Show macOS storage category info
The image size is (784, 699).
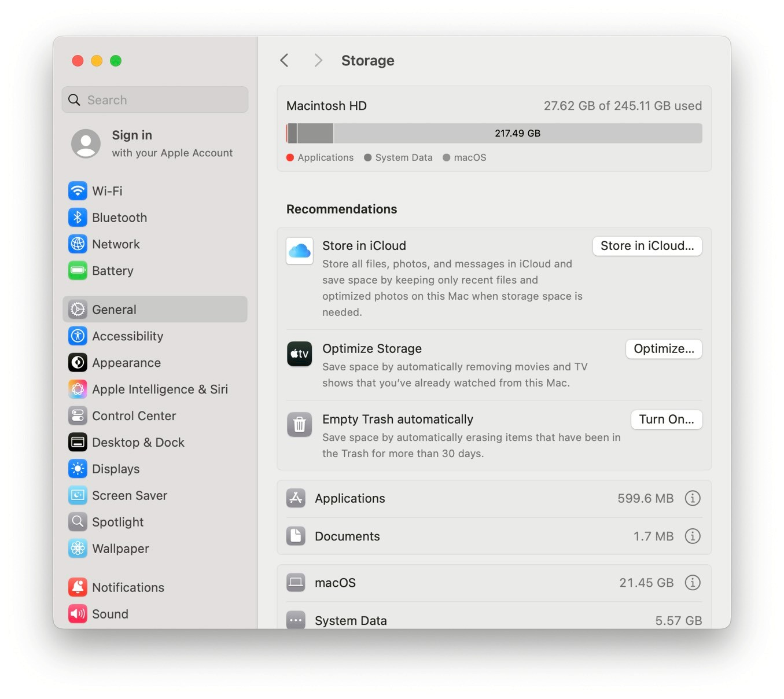coord(693,583)
